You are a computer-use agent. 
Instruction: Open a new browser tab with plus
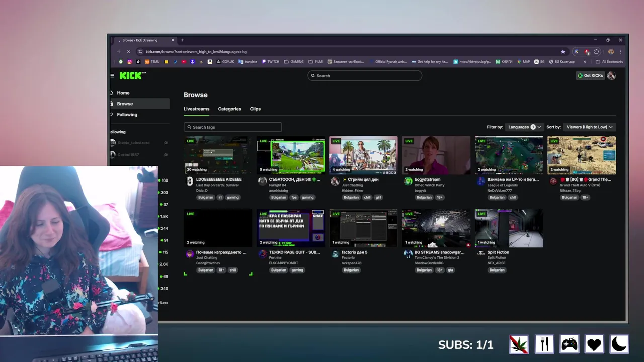click(x=183, y=40)
